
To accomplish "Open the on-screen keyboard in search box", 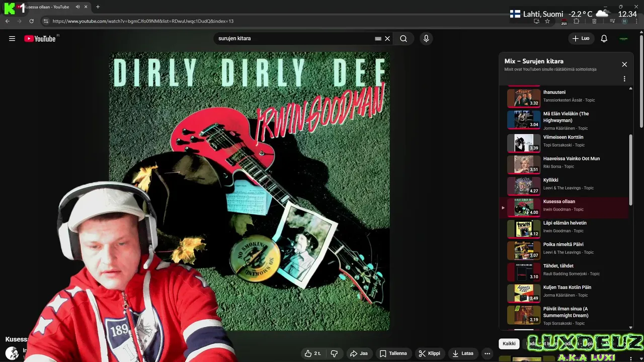I will pyautogui.click(x=378, y=38).
